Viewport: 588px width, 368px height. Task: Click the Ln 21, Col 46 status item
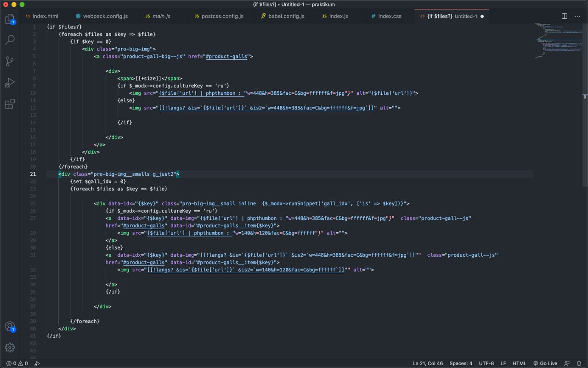[428, 363]
